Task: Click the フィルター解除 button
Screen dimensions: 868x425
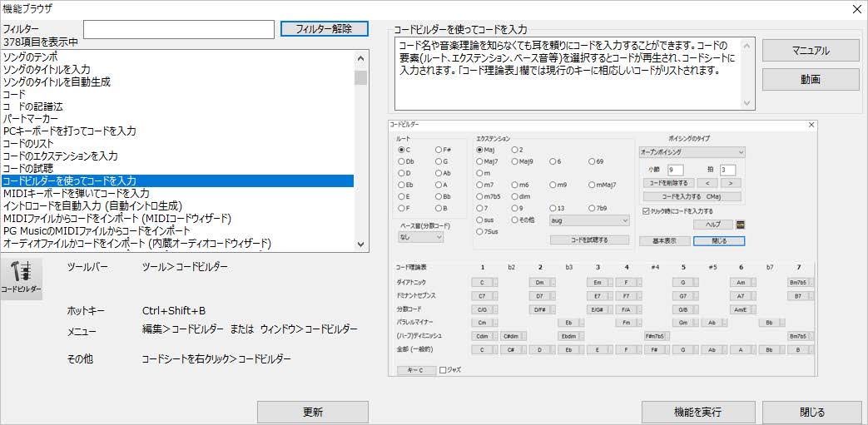Action: 324,29
